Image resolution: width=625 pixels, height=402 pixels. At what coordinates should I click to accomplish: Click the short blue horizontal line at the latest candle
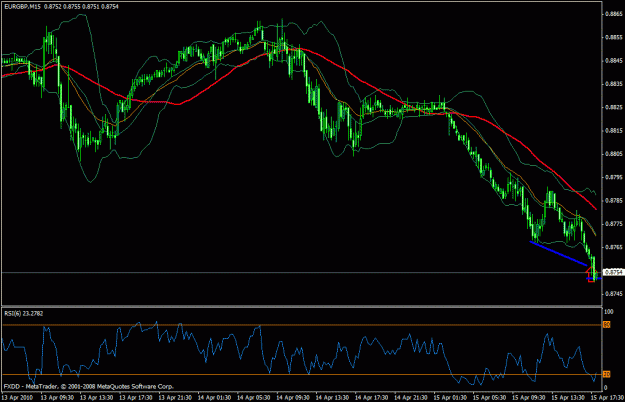(593, 278)
